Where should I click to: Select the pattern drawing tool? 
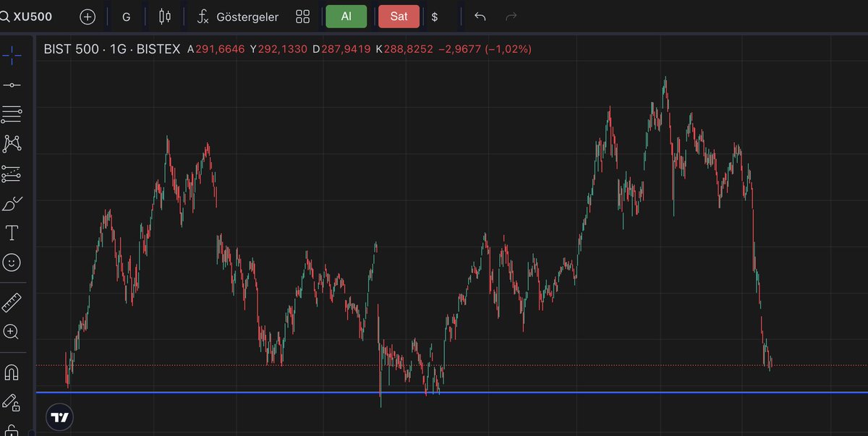click(x=11, y=143)
